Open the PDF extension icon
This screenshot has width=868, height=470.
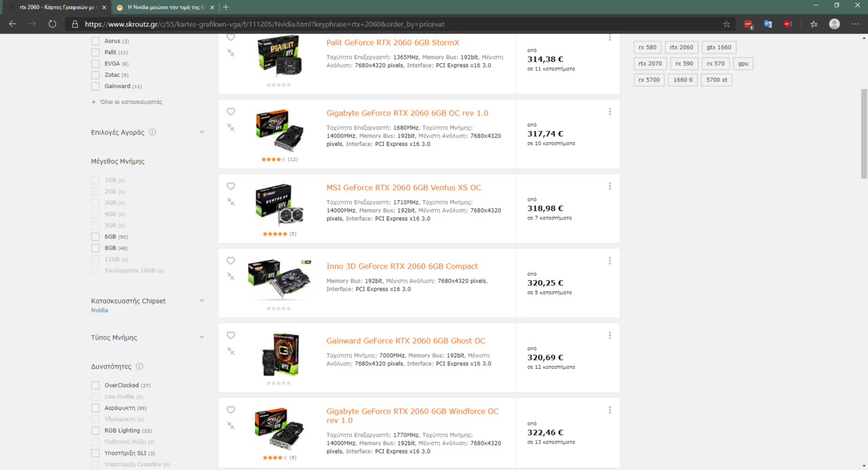coord(788,24)
